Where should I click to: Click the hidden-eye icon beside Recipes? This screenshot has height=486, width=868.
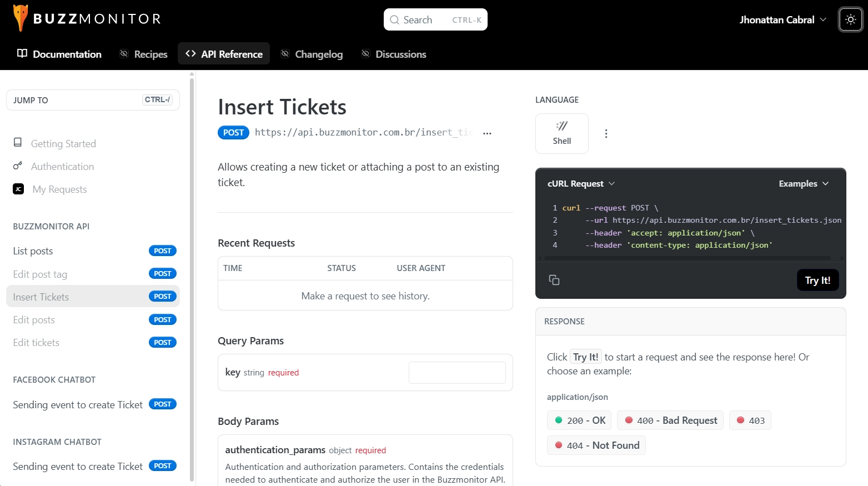[124, 53]
